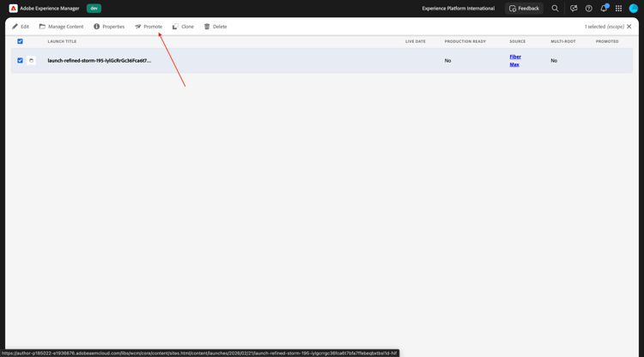Sort by Live Date column header
This screenshot has width=644, height=357.
pos(416,41)
